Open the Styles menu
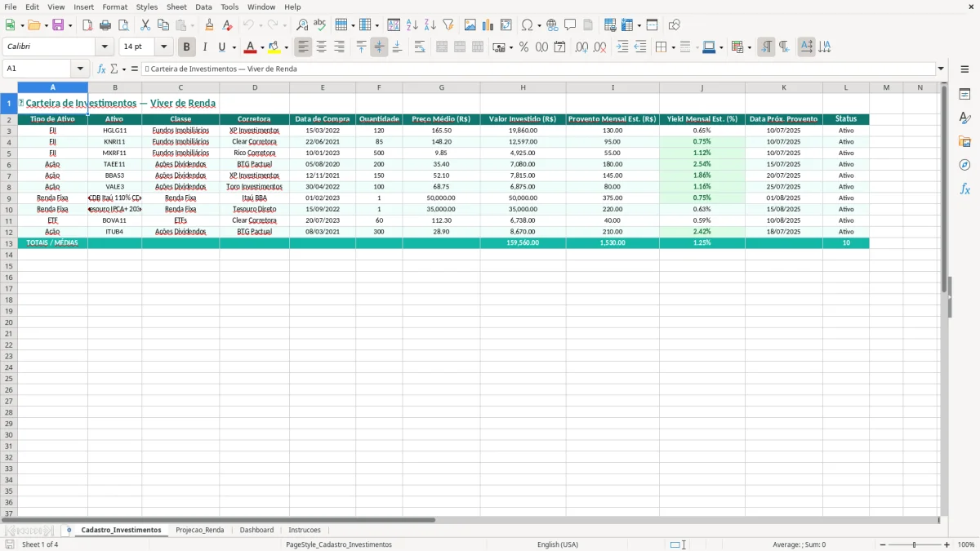This screenshot has width=980, height=551. click(x=147, y=7)
